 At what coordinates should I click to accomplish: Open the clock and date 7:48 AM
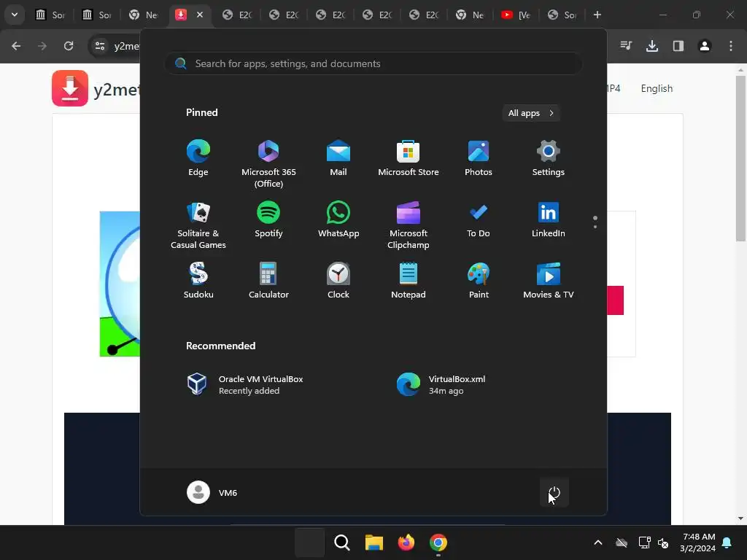[698, 542]
